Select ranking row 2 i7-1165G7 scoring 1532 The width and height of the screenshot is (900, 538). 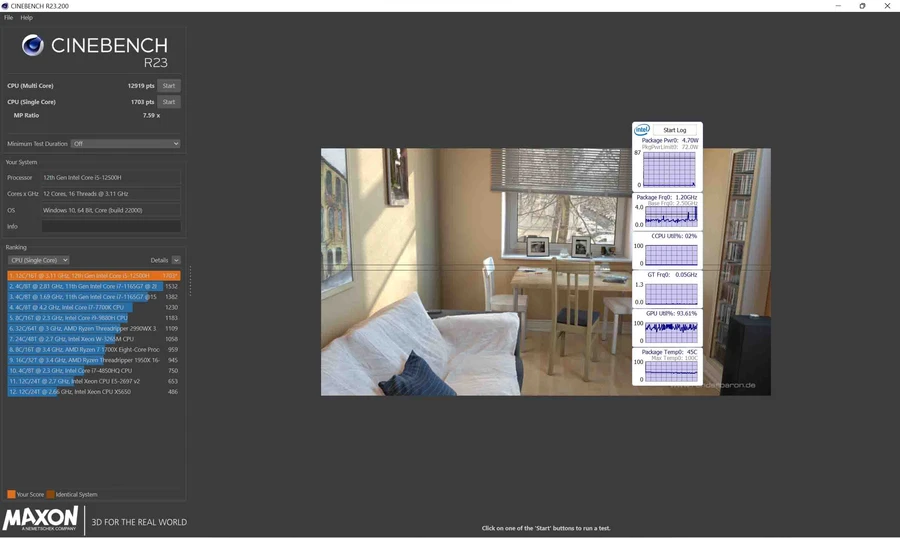click(x=94, y=286)
